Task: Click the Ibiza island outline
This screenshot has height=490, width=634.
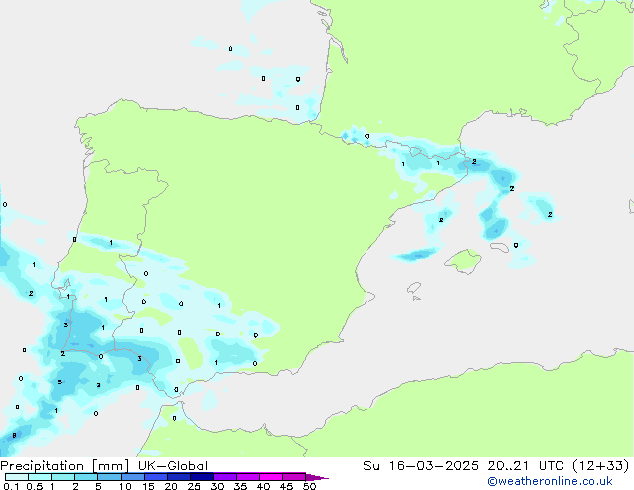Action: click(414, 288)
